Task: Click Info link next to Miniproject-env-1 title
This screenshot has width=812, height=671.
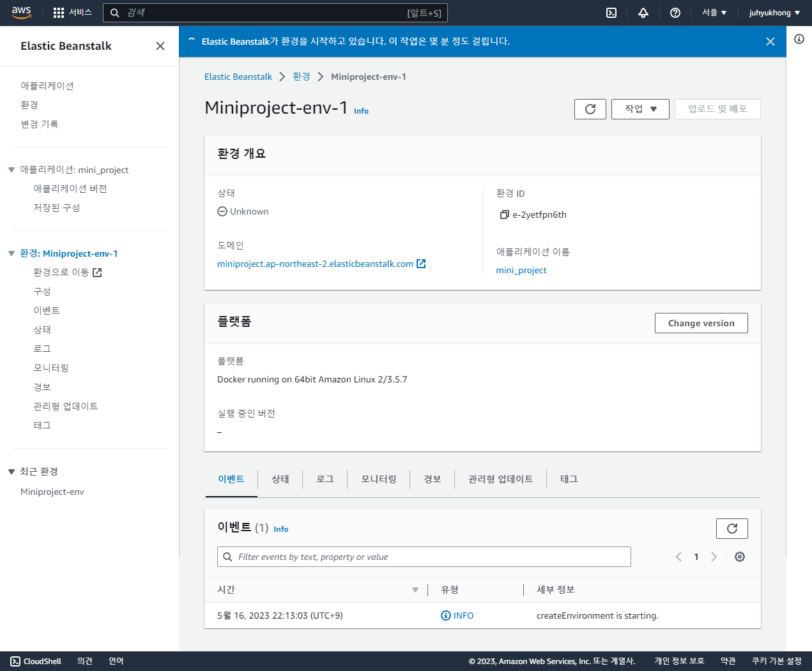Action: pyautogui.click(x=362, y=111)
